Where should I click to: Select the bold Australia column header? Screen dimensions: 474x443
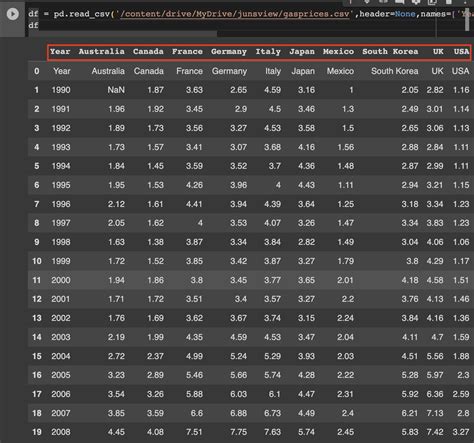point(102,52)
